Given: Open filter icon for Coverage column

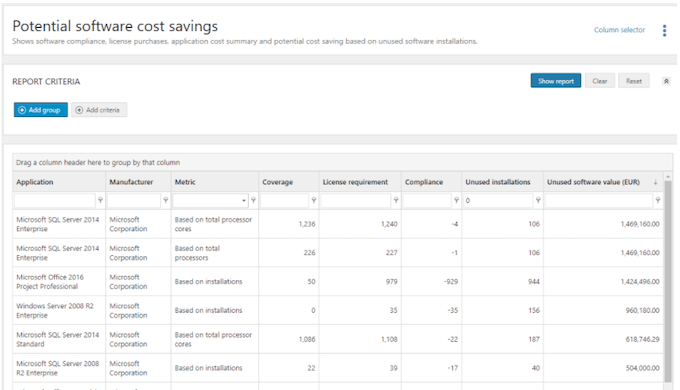Looking at the screenshot, I should pyautogui.click(x=314, y=200).
